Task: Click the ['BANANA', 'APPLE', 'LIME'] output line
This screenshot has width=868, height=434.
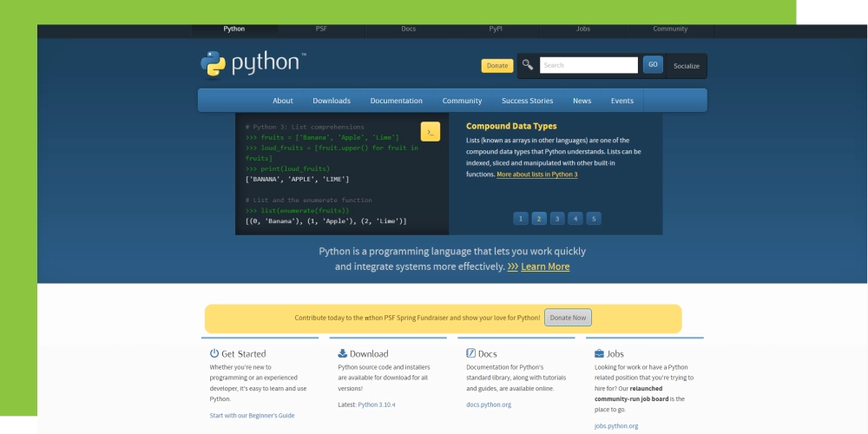Action: pos(297,180)
